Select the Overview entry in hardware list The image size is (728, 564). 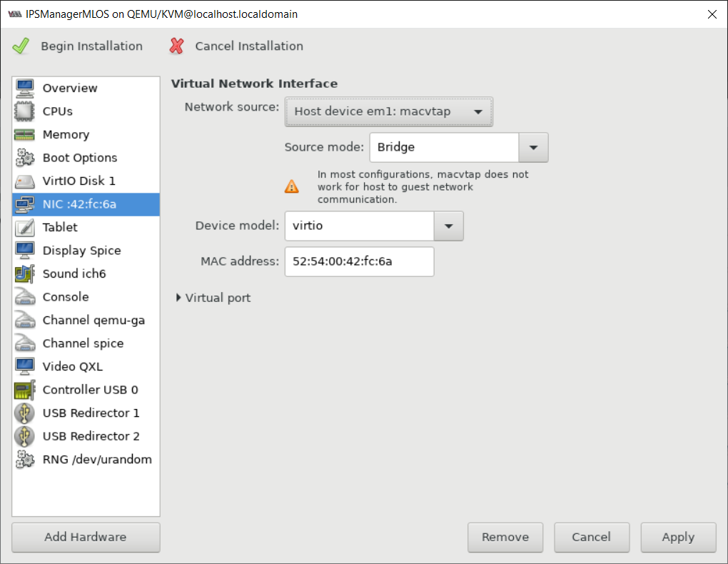click(x=86, y=88)
